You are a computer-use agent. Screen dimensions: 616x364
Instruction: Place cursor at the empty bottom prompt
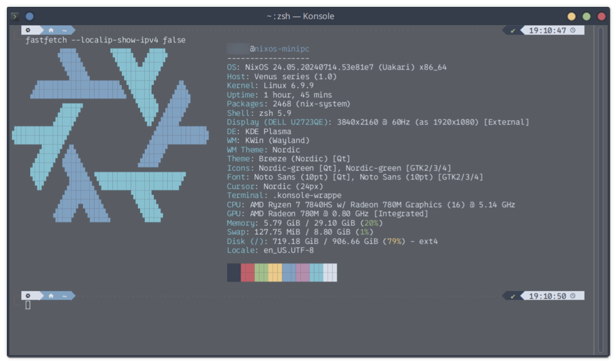pyautogui.click(x=28, y=305)
